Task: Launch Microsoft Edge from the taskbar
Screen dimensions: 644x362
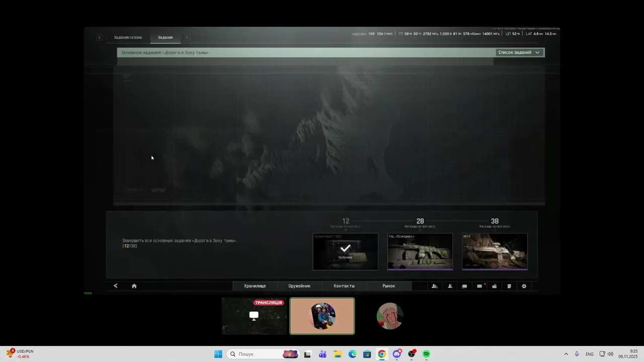Action: [x=352, y=354]
